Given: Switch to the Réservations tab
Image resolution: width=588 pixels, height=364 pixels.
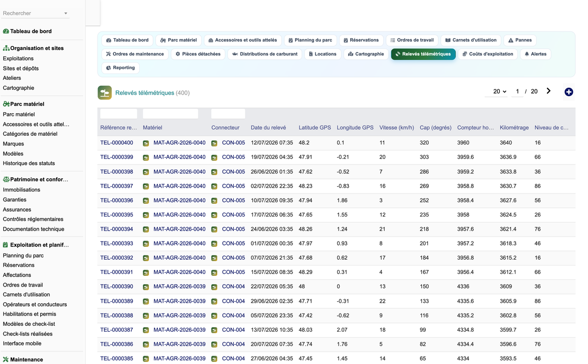Looking at the screenshot, I should (x=361, y=40).
